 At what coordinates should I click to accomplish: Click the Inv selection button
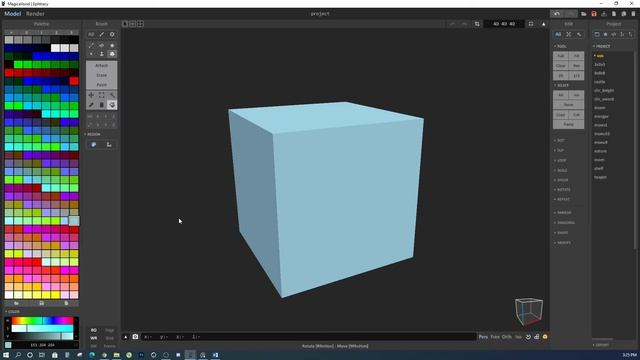[576, 95]
